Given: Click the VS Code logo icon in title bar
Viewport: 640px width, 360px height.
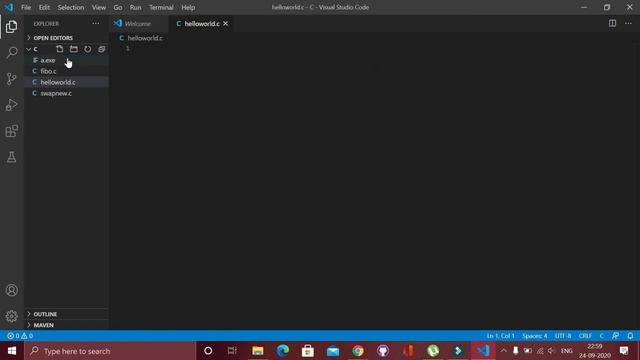Looking at the screenshot, I should [x=9, y=7].
